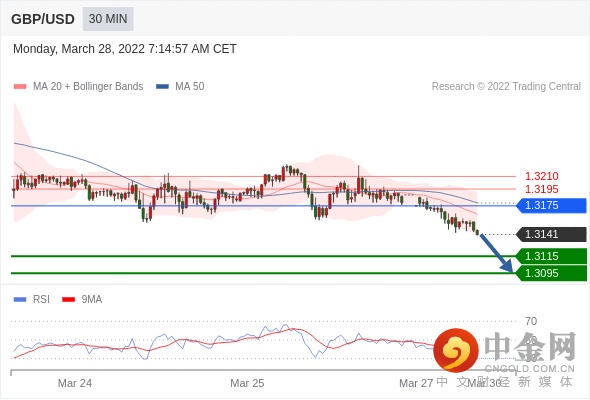The height and width of the screenshot is (400, 590).
Task: Click the Mar 27 date axis label
Action: pyautogui.click(x=416, y=383)
